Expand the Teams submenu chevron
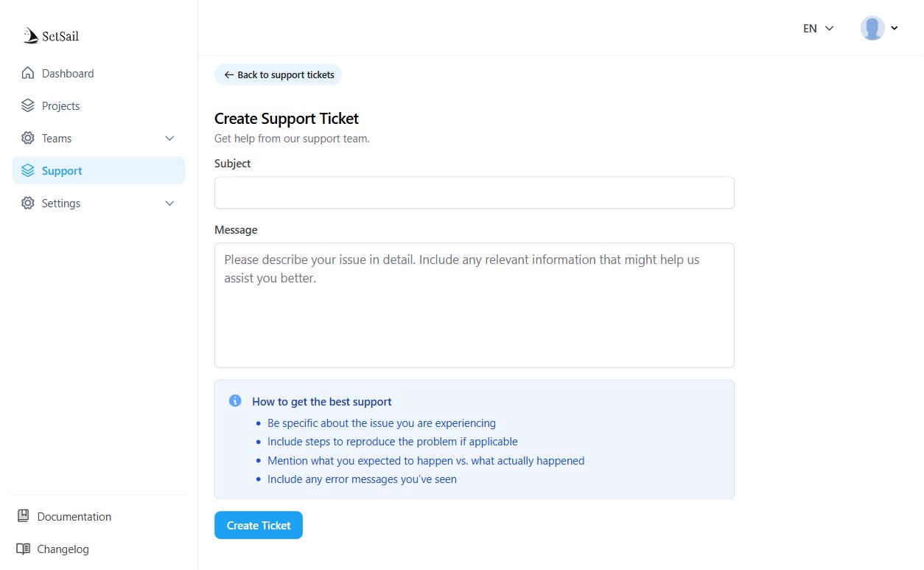The image size is (924, 570). tap(169, 139)
